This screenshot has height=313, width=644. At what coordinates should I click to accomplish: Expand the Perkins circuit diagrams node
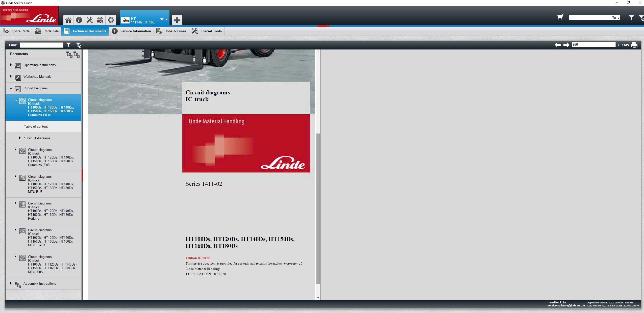[15, 203]
